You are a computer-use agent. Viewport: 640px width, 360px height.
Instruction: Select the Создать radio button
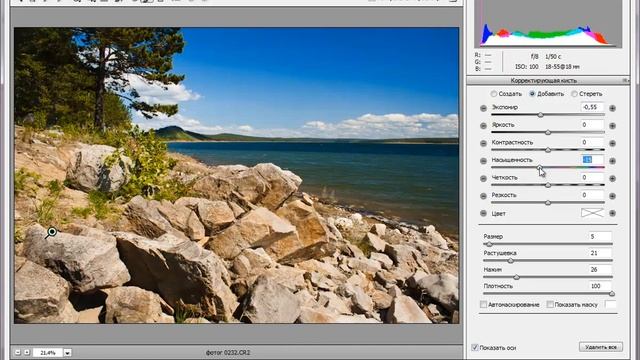(x=493, y=94)
